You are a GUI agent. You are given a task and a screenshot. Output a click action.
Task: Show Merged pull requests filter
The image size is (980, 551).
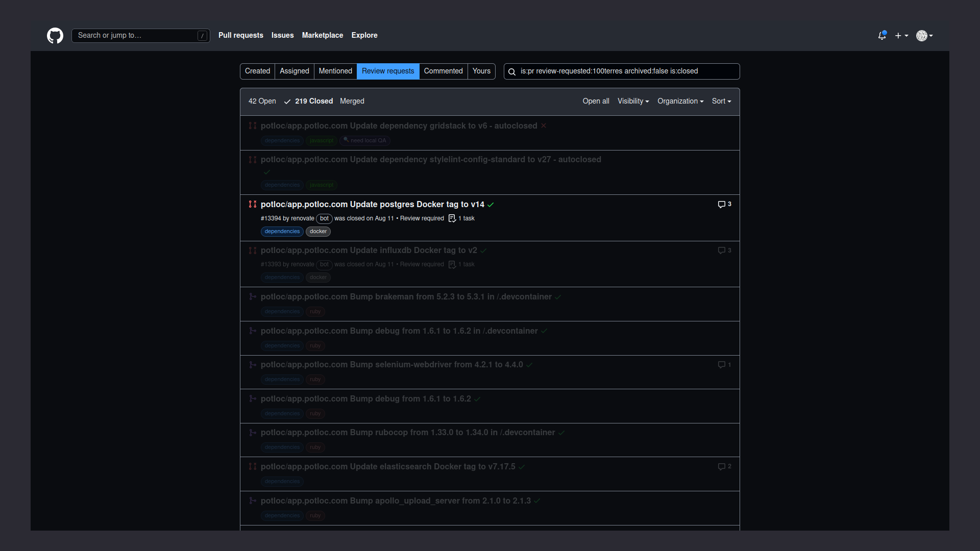[352, 101]
